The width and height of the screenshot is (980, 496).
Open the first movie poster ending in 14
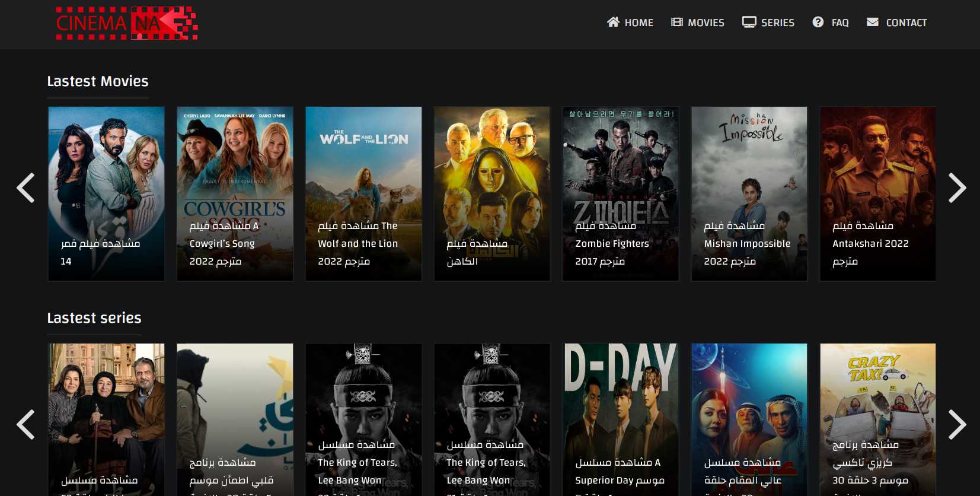pos(106,193)
